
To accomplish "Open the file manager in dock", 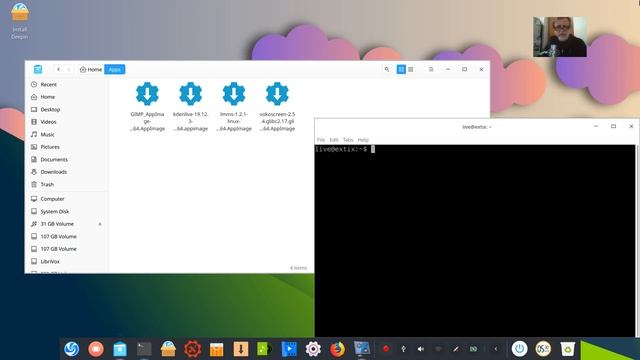I will pyautogui.click(x=120, y=349).
